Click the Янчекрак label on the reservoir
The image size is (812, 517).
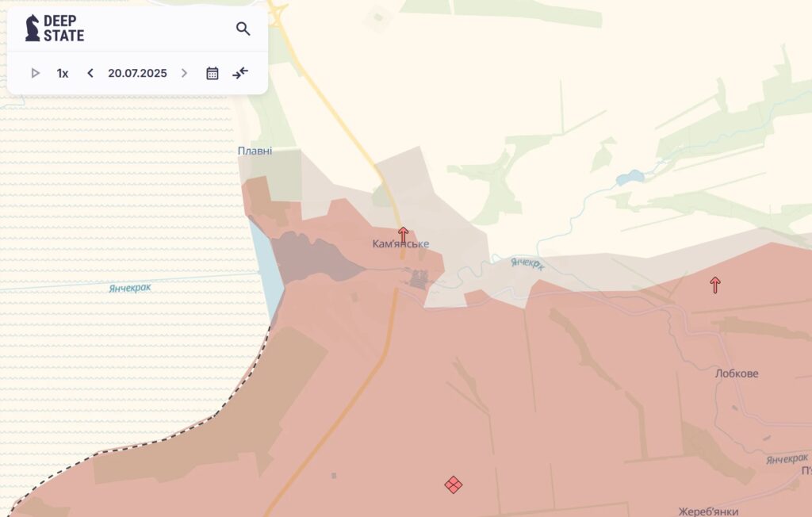pyautogui.click(x=129, y=288)
